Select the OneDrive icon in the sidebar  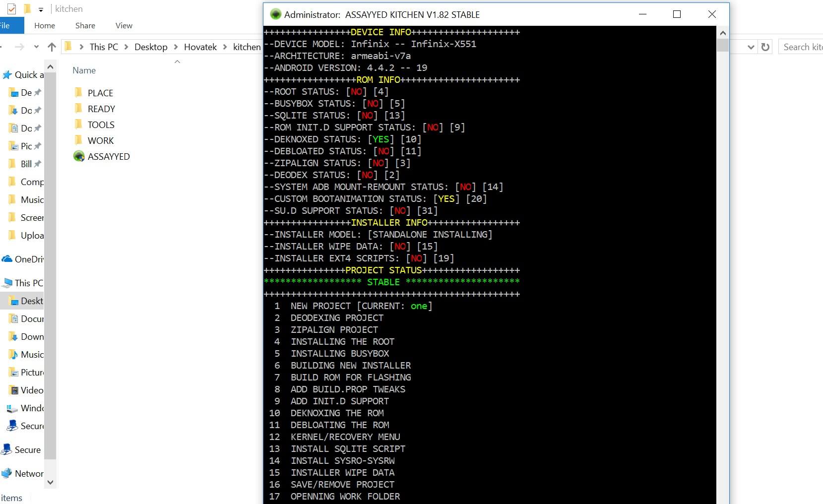[x=7, y=259]
